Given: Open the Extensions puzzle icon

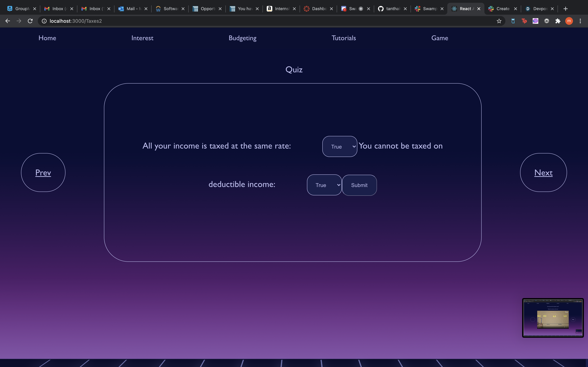Looking at the screenshot, I should click(x=558, y=21).
